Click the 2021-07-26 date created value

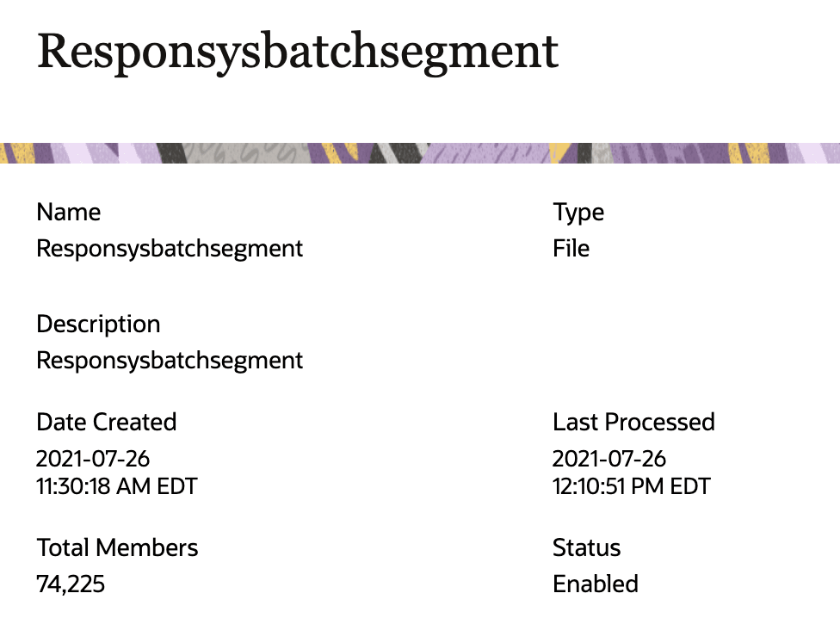click(93, 459)
